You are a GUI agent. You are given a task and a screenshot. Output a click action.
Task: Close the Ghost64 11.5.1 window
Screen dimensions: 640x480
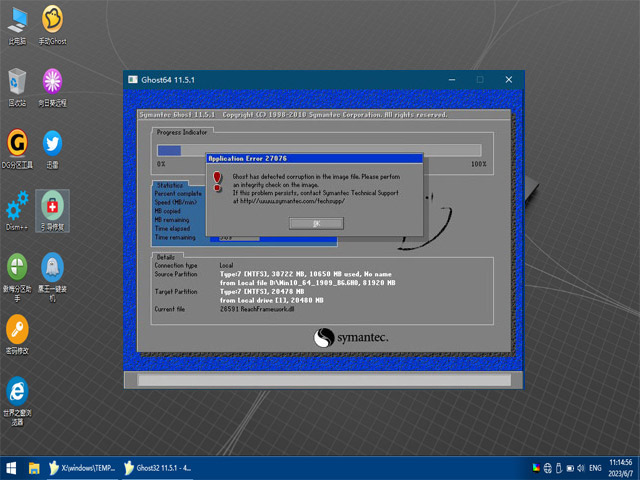509,80
